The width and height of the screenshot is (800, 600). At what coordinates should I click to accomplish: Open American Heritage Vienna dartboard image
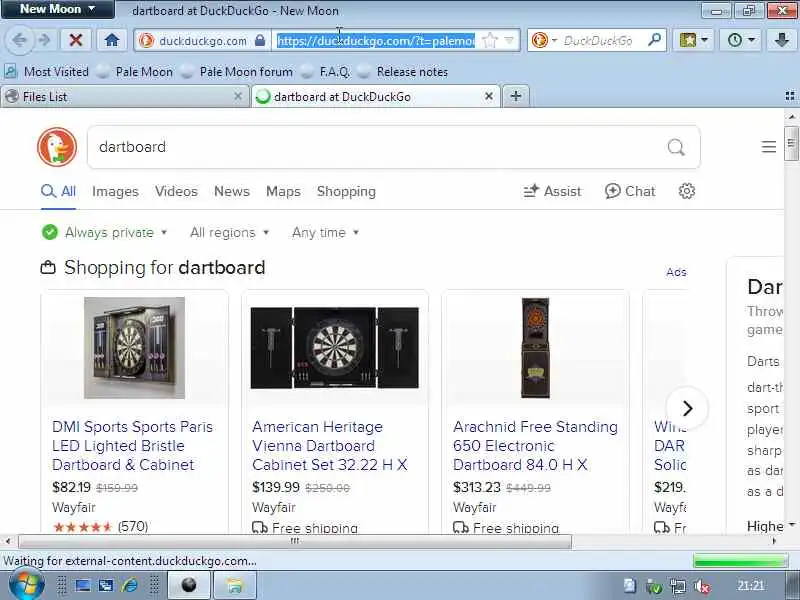pos(335,348)
